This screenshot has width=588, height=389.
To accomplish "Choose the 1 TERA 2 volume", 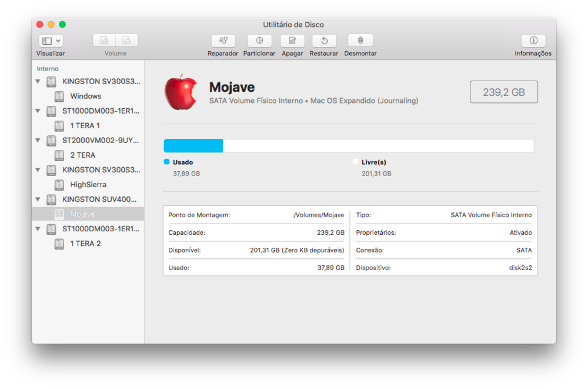I will (x=85, y=244).
